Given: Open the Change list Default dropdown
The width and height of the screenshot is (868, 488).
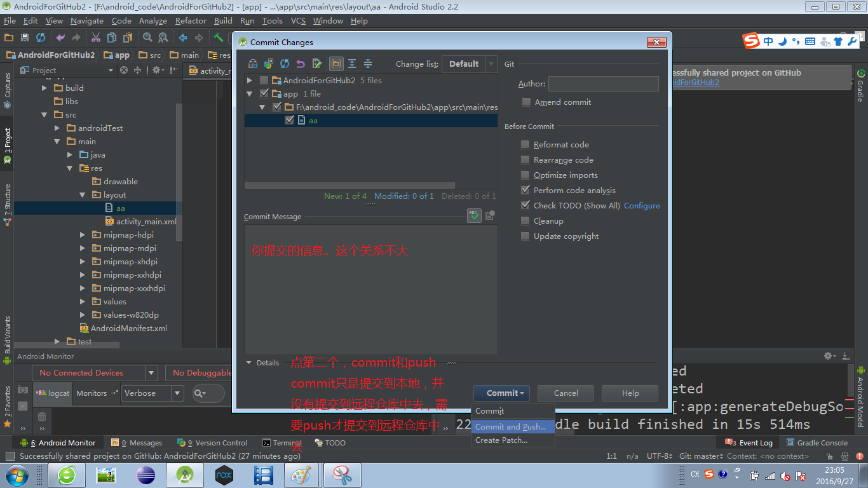Looking at the screenshot, I should (470, 64).
